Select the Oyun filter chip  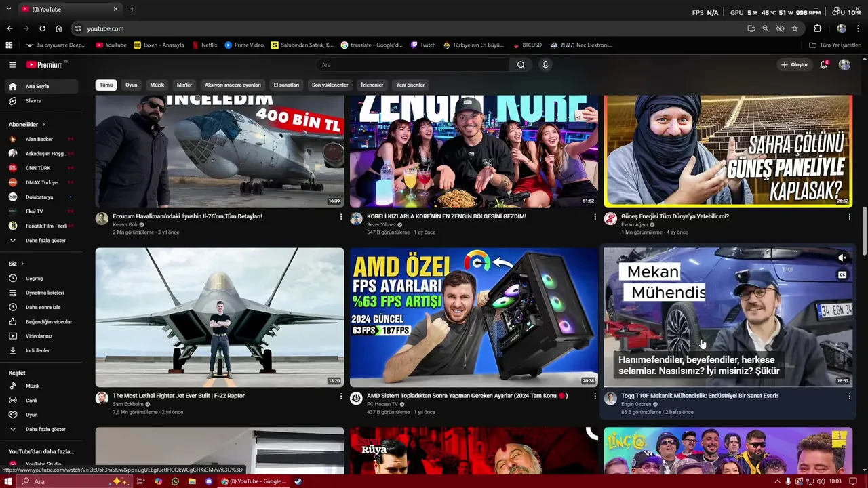point(132,85)
